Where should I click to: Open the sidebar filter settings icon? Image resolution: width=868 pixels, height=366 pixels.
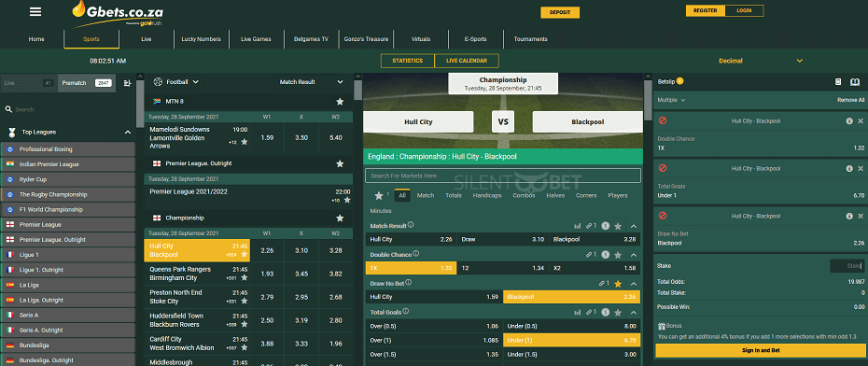tap(128, 83)
